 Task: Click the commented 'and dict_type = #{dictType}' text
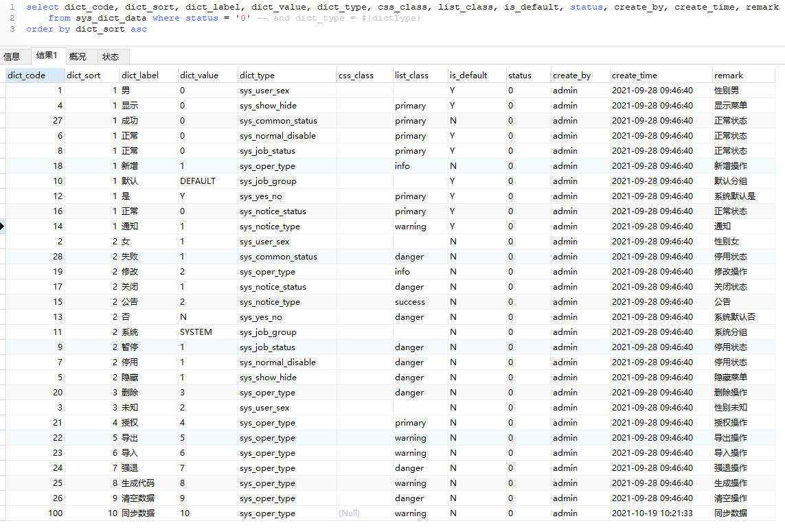(x=347, y=18)
